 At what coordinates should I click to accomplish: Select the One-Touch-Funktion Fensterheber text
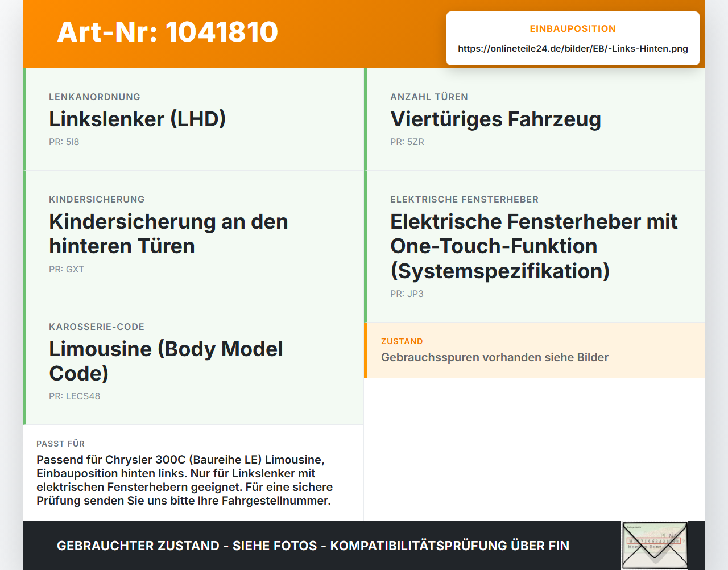point(533,246)
